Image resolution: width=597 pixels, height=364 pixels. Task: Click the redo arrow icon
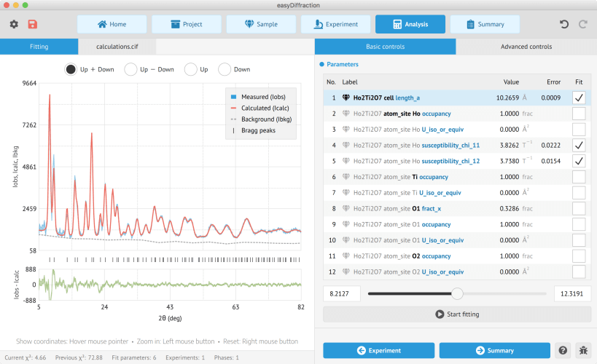[583, 24]
